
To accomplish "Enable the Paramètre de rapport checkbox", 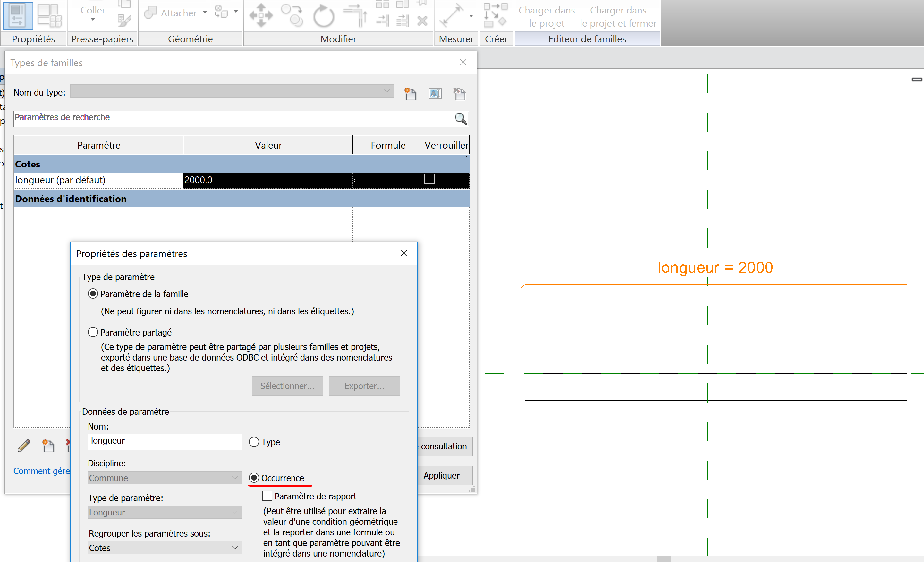I will (267, 496).
